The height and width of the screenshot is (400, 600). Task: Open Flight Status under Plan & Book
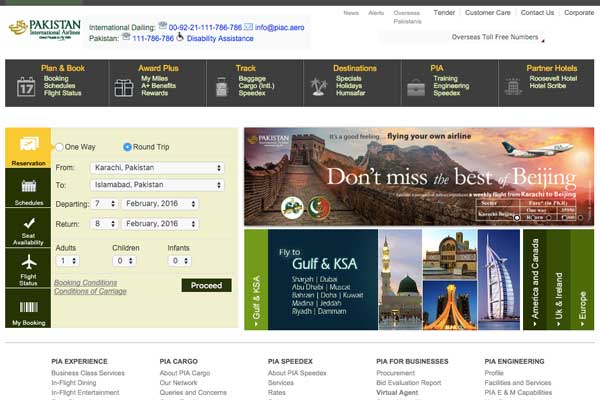[x=62, y=93]
